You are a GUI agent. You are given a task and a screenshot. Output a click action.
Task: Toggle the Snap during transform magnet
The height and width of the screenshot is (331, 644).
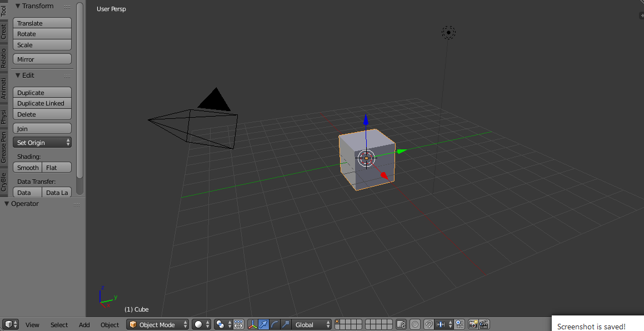(x=429, y=324)
